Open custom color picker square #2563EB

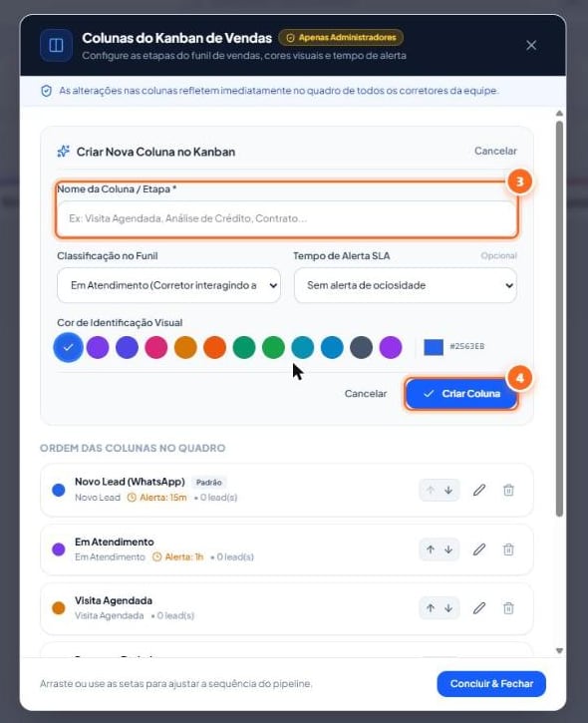pos(434,347)
